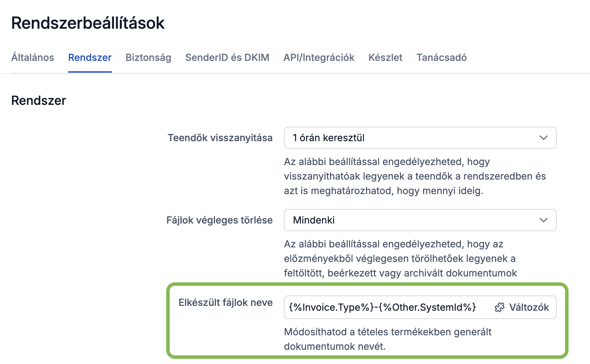590x364 pixels.
Task: Open the Fájlok végleges törlése dropdown
Action: tap(420, 220)
